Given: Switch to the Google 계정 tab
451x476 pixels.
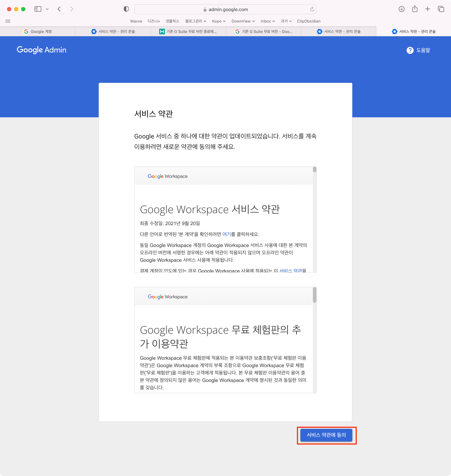Looking at the screenshot, I should (x=38, y=32).
